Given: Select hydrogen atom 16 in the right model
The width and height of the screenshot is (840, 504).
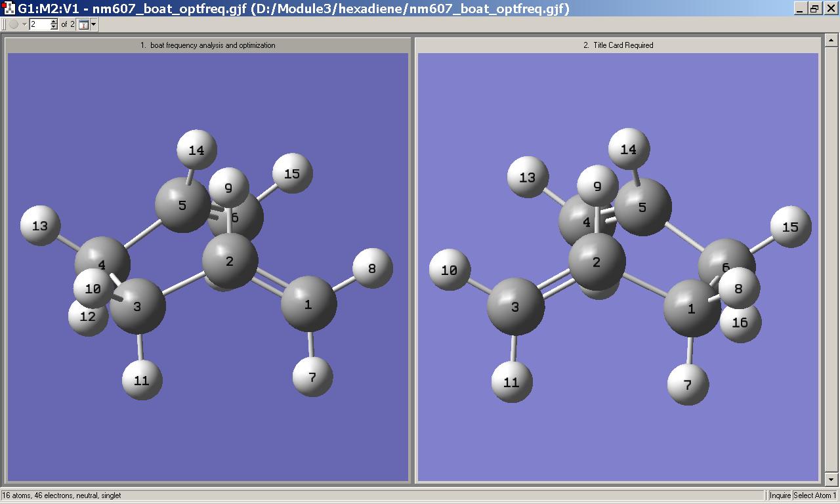Looking at the screenshot, I should coord(740,322).
